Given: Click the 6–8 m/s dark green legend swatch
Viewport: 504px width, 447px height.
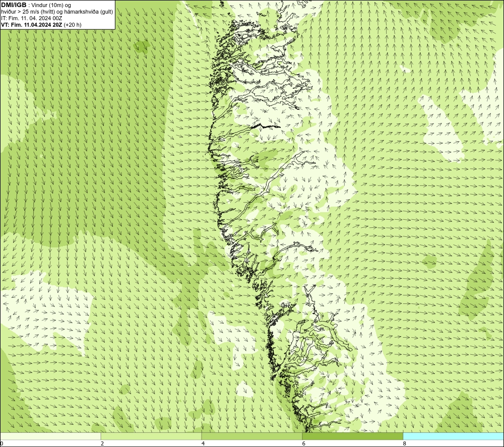Looking at the screenshot, I should tap(353, 436).
